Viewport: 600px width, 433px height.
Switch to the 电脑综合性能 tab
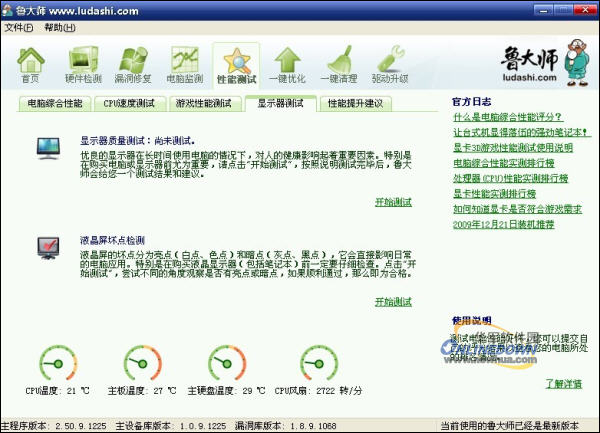point(55,103)
